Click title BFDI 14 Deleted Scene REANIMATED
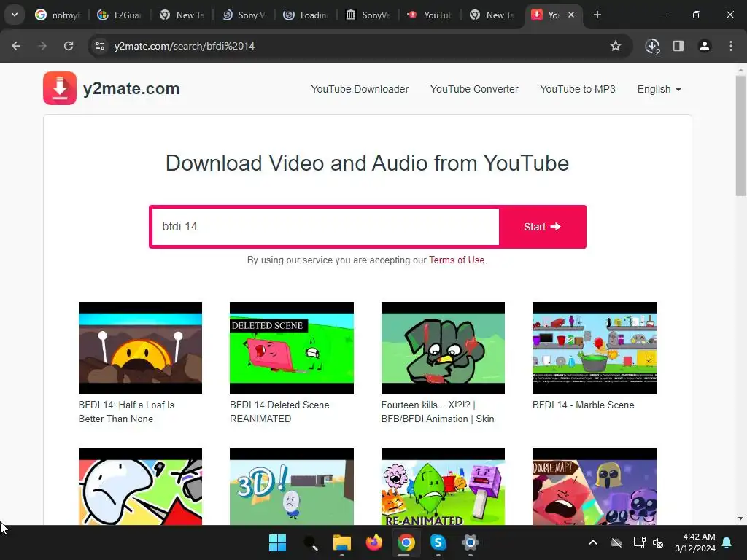Image resolution: width=747 pixels, height=560 pixels. 279,412
